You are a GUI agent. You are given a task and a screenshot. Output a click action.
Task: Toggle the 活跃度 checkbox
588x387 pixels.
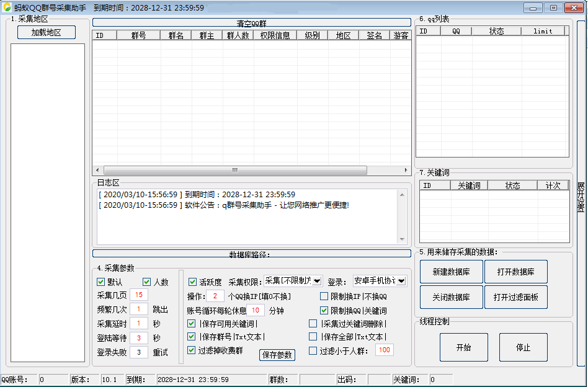(193, 282)
